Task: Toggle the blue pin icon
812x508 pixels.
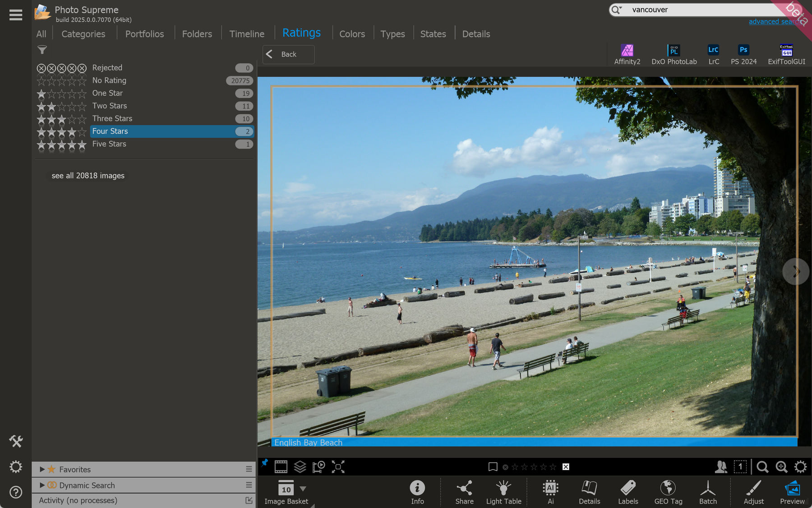Action: 265,462
